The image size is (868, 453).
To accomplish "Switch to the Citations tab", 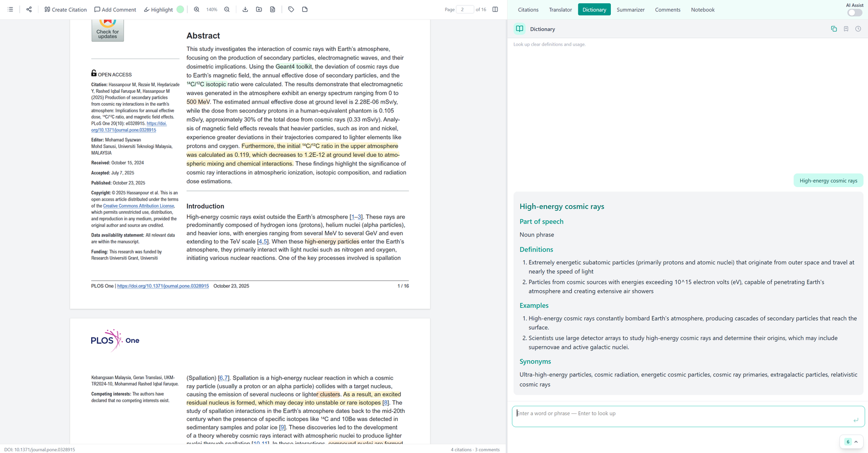I will (x=528, y=10).
